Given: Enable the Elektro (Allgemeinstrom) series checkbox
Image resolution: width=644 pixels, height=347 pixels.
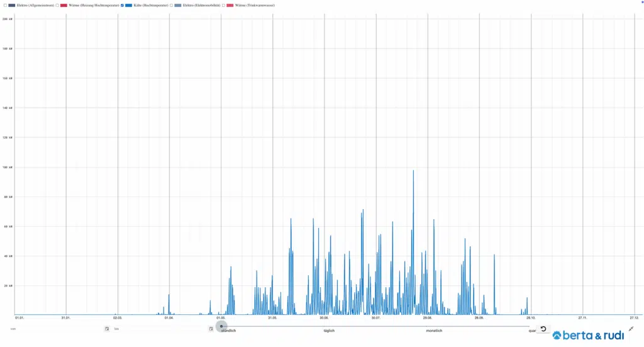Looking at the screenshot, I should tap(4, 5).
